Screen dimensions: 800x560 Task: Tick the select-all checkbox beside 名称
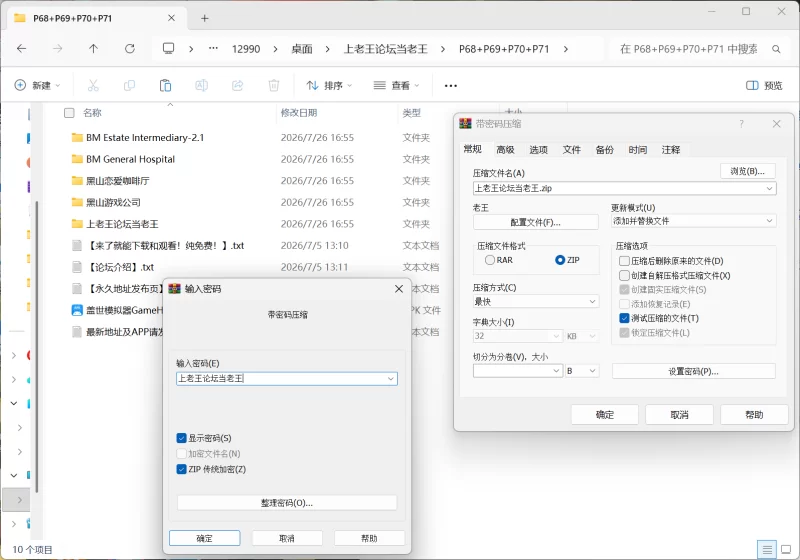pos(69,113)
